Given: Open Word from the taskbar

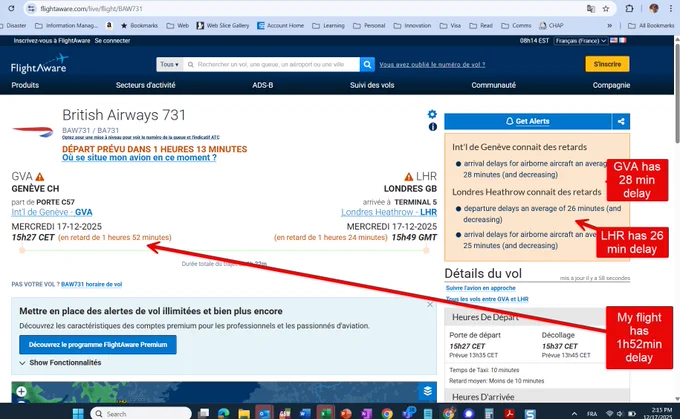Looking at the screenshot, I should click(305, 414).
